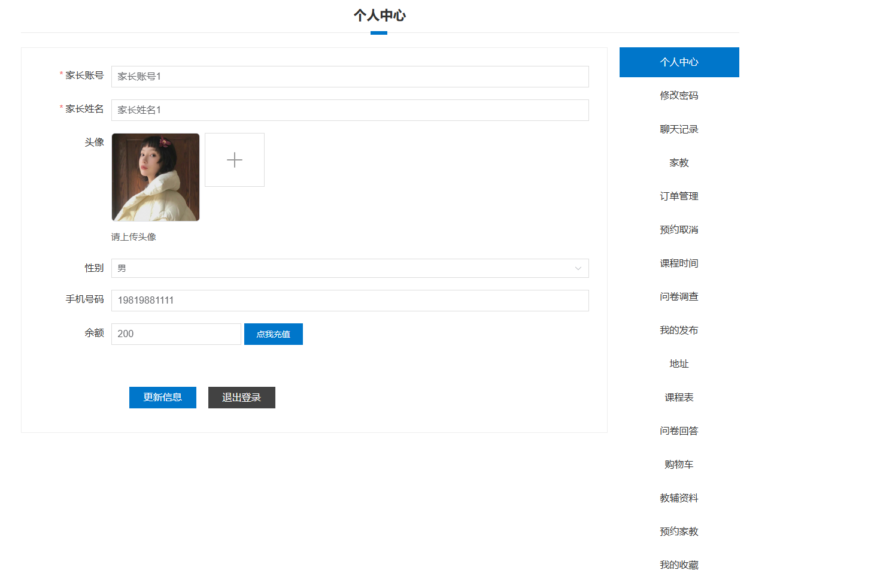
Task: Go to 家教 in the sidebar
Action: (679, 163)
